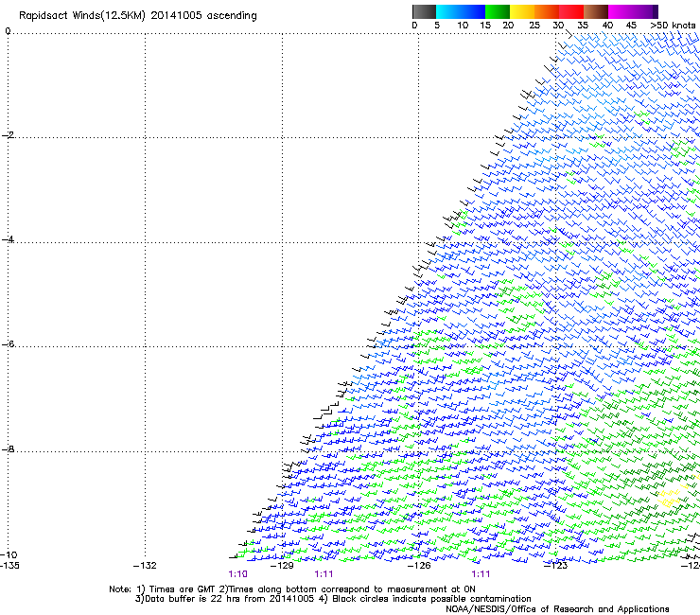Click latitude label '-2' on left axis
The height and width of the screenshot is (615, 700).
(8, 135)
